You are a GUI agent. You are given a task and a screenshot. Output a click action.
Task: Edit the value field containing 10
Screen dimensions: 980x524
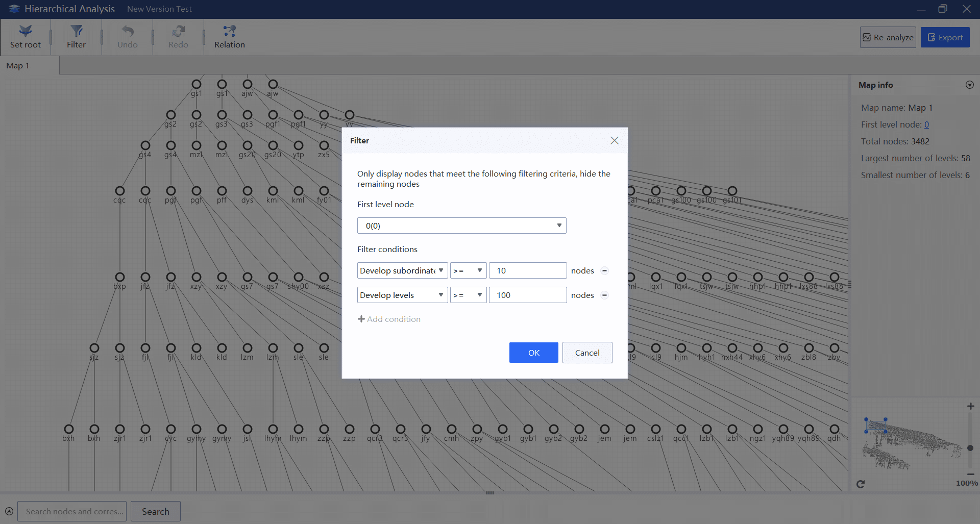(528, 270)
